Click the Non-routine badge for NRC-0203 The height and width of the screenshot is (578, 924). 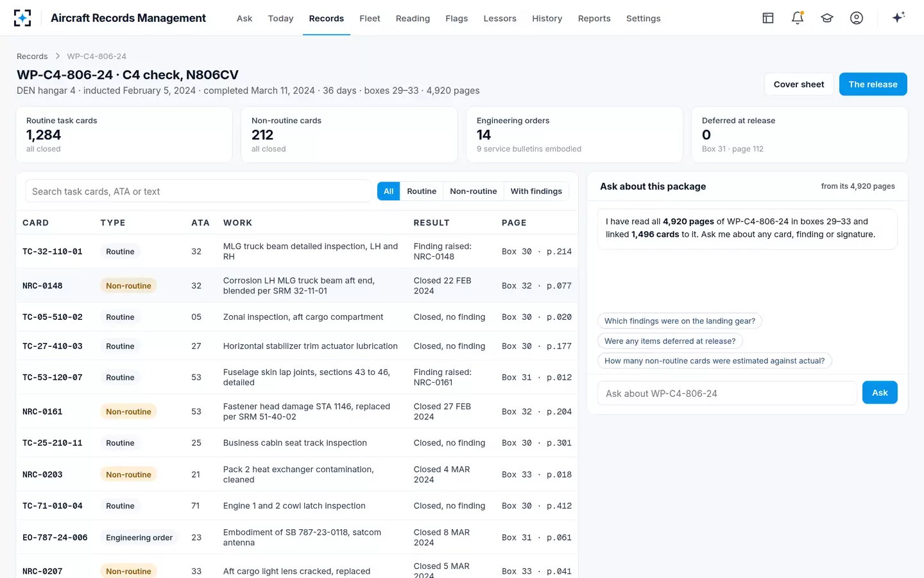[x=128, y=475]
